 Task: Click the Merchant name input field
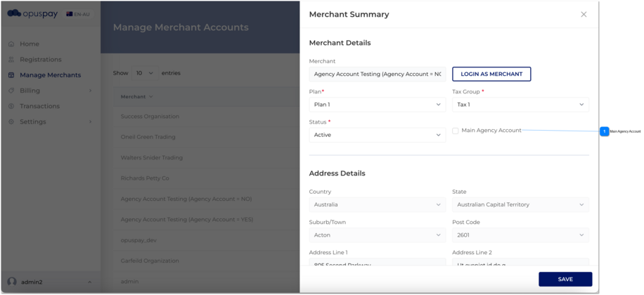point(377,74)
